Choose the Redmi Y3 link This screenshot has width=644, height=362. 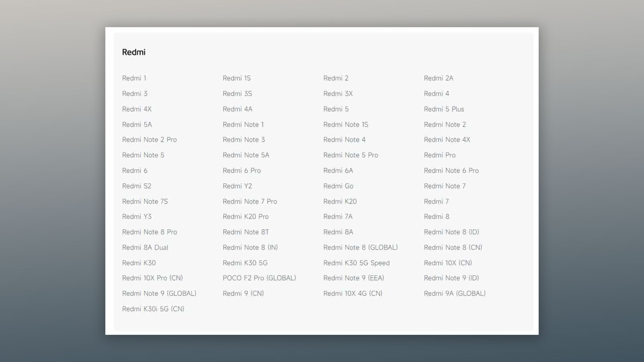click(137, 217)
